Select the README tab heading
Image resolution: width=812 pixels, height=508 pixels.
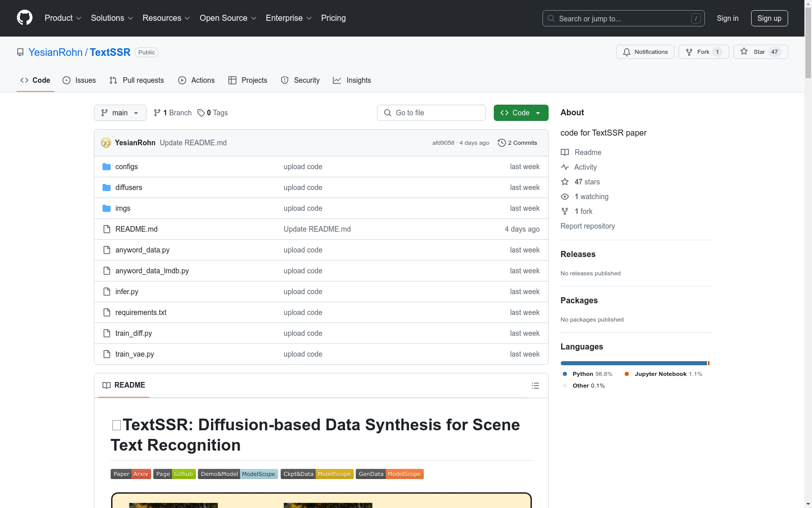(124, 385)
